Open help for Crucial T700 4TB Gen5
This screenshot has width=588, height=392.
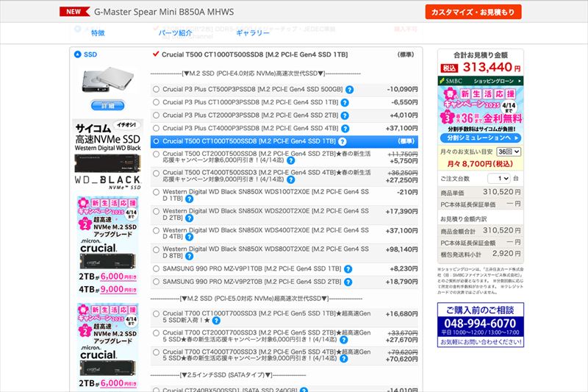(343, 359)
